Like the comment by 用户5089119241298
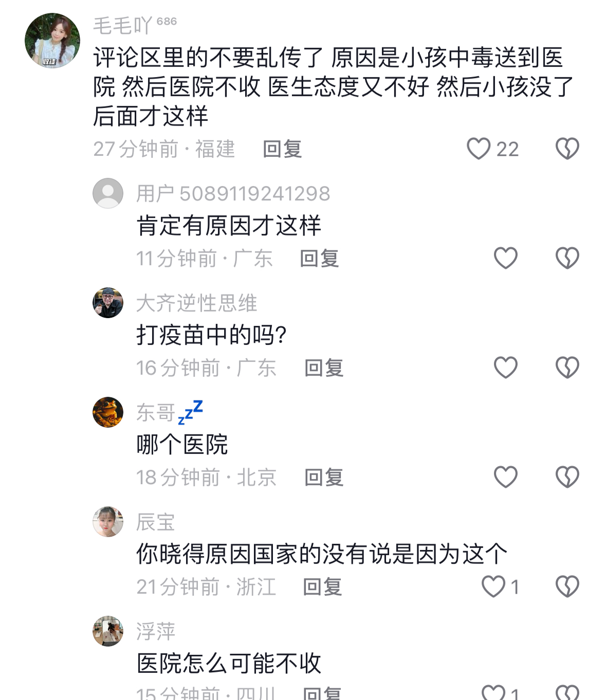Viewport: 606px width, 700px height. [505, 258]
